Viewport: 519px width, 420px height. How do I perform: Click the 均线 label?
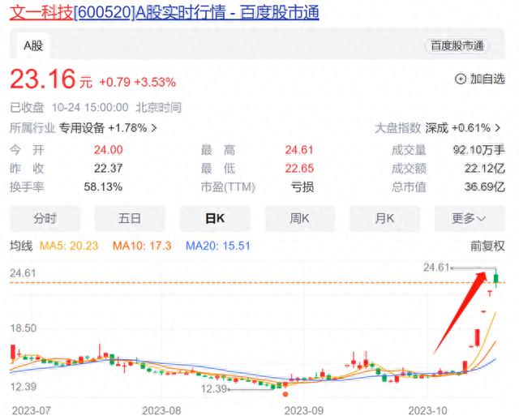coord(21,246)
